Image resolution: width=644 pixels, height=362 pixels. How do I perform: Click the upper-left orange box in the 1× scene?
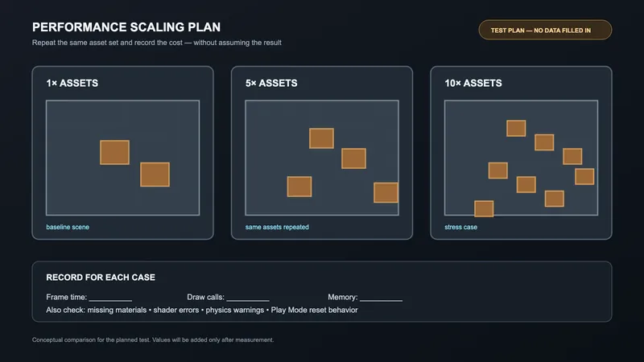click(114, 152)
